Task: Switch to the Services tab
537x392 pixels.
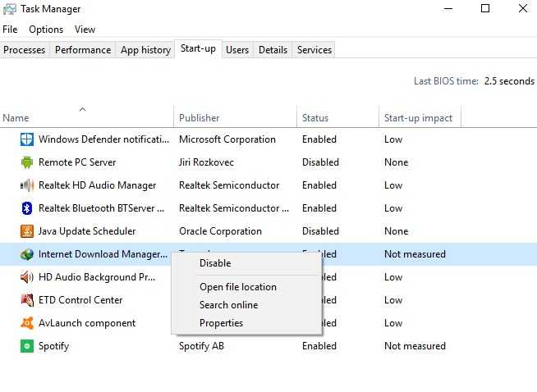Action: 314,50
